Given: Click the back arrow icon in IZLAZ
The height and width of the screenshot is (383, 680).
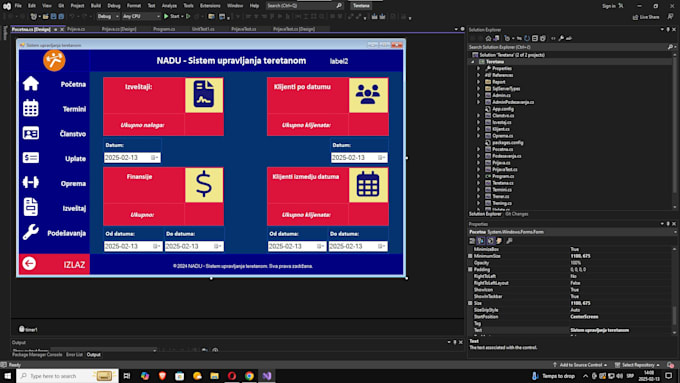Looking at the screenshot, I should point(29,263).
